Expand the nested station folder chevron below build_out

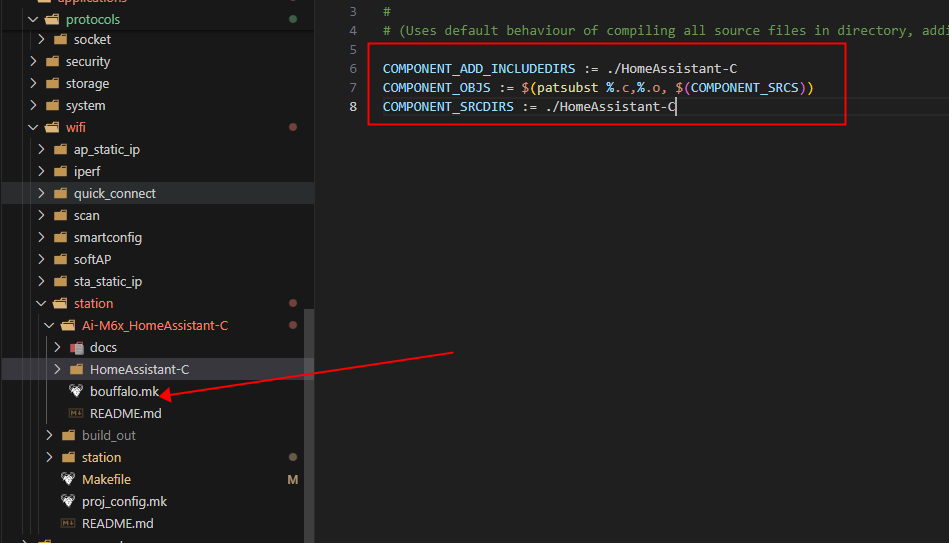click(49, 457)
